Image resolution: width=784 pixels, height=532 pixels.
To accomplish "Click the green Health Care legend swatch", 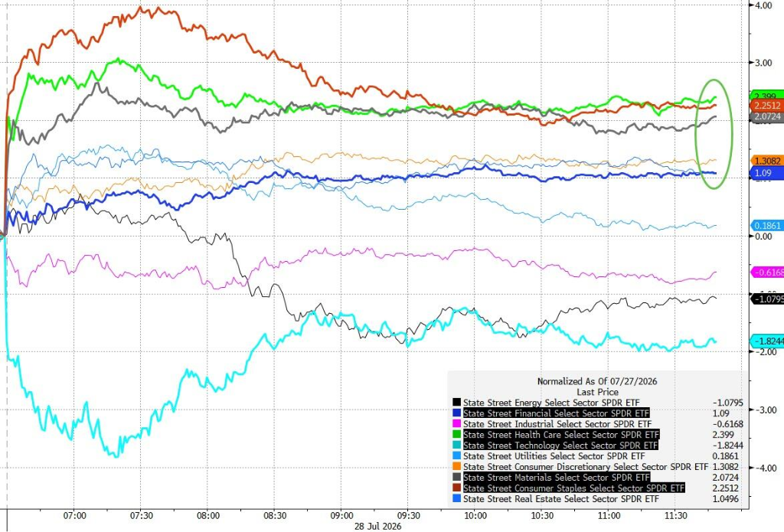I will click(456, 435).
